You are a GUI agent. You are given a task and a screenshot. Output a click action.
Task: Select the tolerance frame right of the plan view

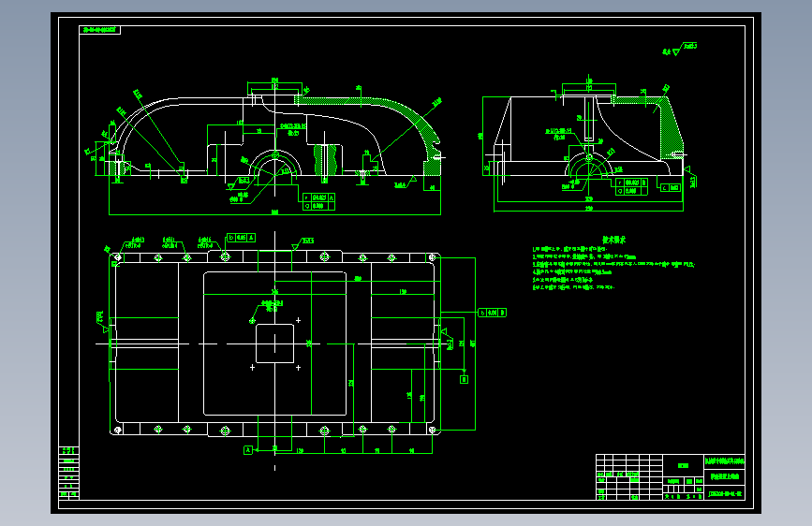point(492,313)
